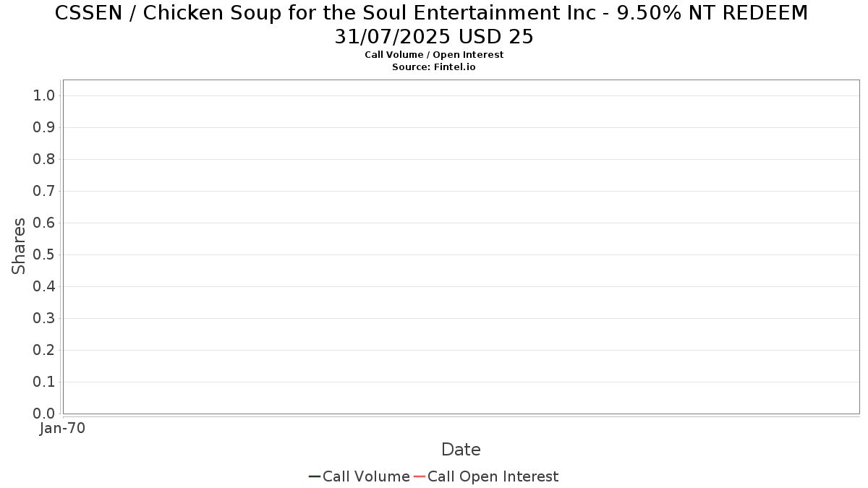Click the 'Call Volume / Open Interest' subtitle
This screenshot has width=868, height=488.
(434, 55)
